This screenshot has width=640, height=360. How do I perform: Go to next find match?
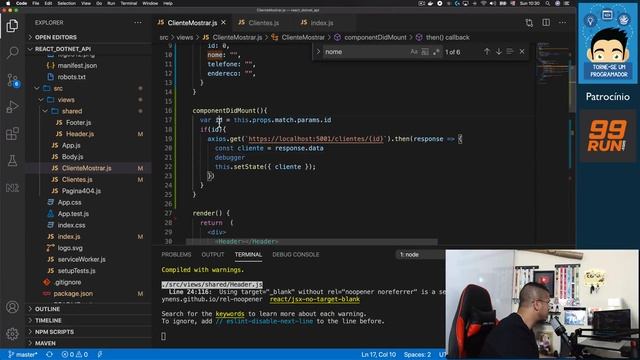coord(499,51)
